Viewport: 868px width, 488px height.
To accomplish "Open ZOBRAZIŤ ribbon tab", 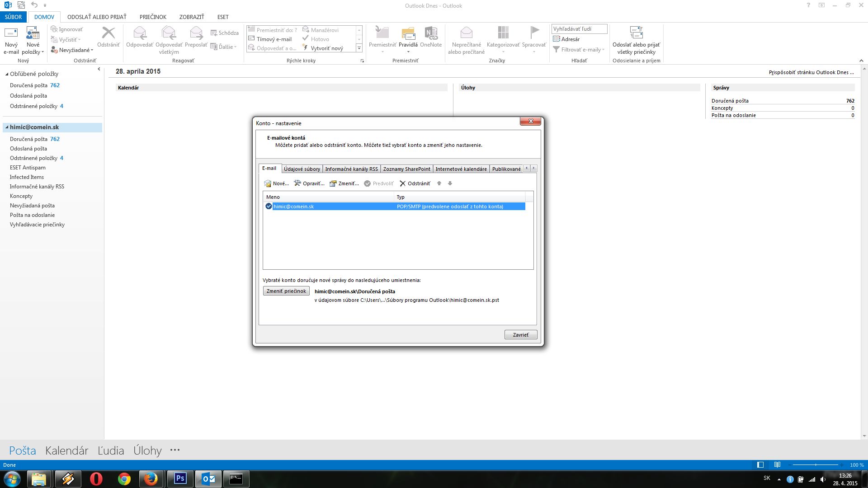I will [192, 17].
